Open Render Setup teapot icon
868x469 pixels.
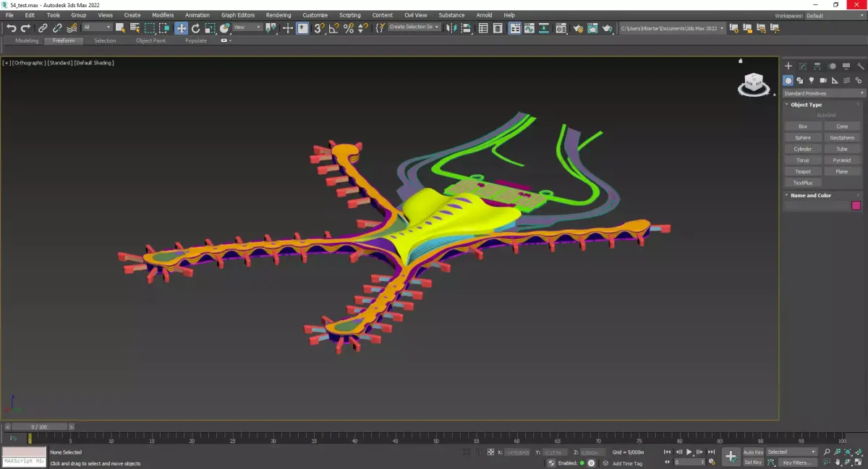[x=578, y=28]
